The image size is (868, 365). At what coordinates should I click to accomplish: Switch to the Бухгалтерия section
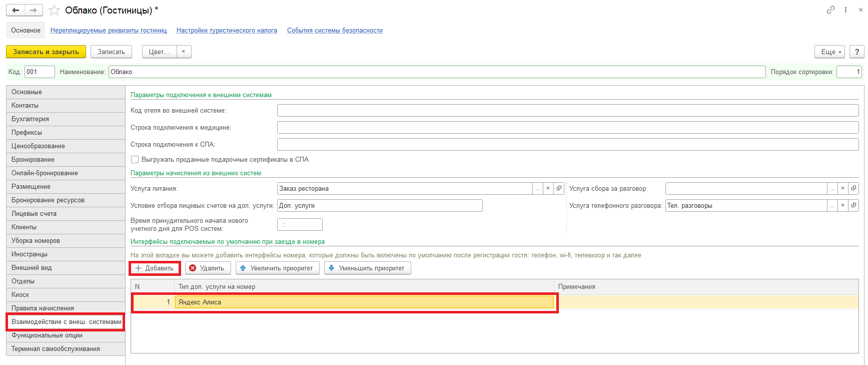pos(31,119)
